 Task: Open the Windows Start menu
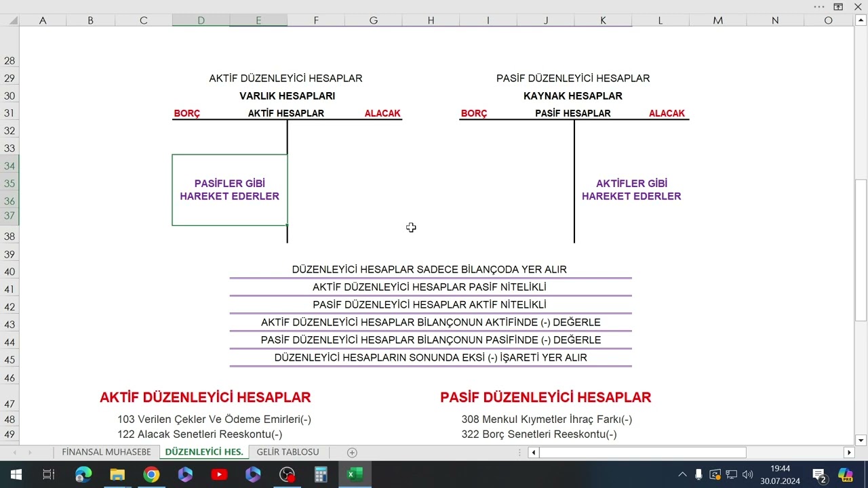point(16,474)
